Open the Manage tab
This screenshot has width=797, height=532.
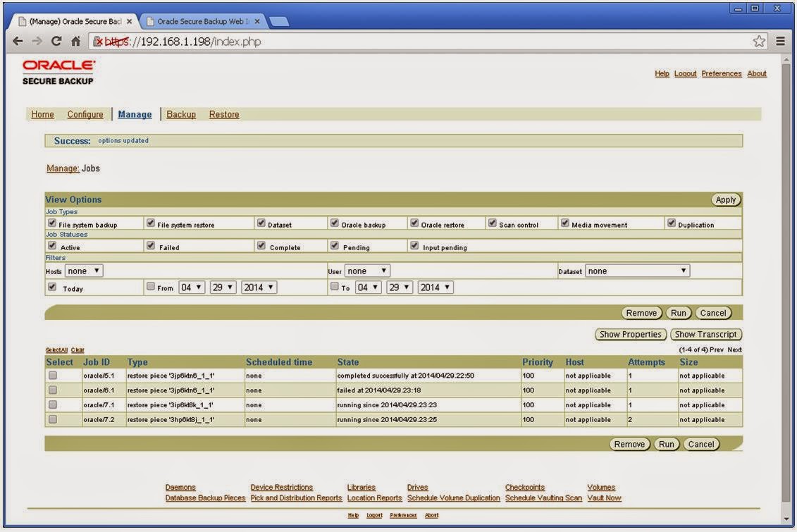coord(135,114)
